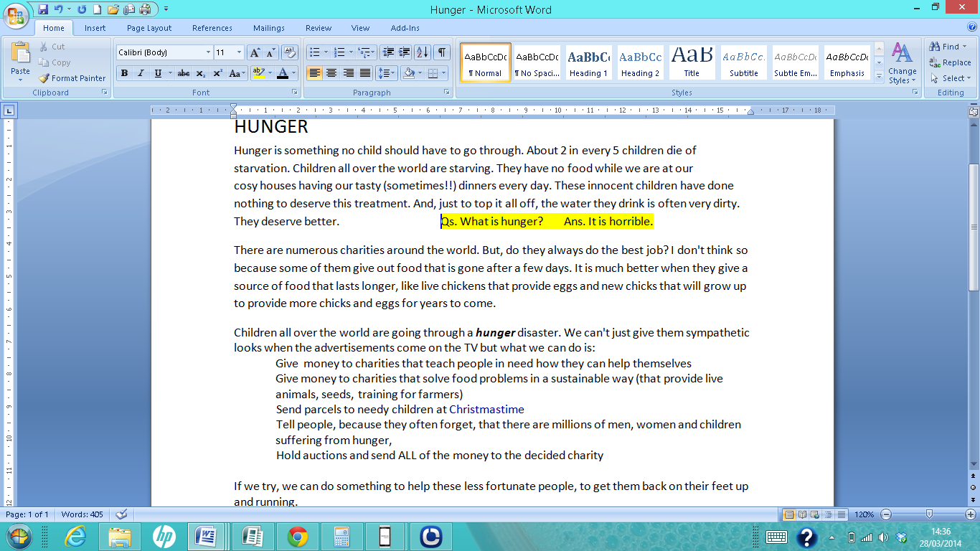
Task: Save the document from Quick Access Toolbar
Action: coord(43,9)
